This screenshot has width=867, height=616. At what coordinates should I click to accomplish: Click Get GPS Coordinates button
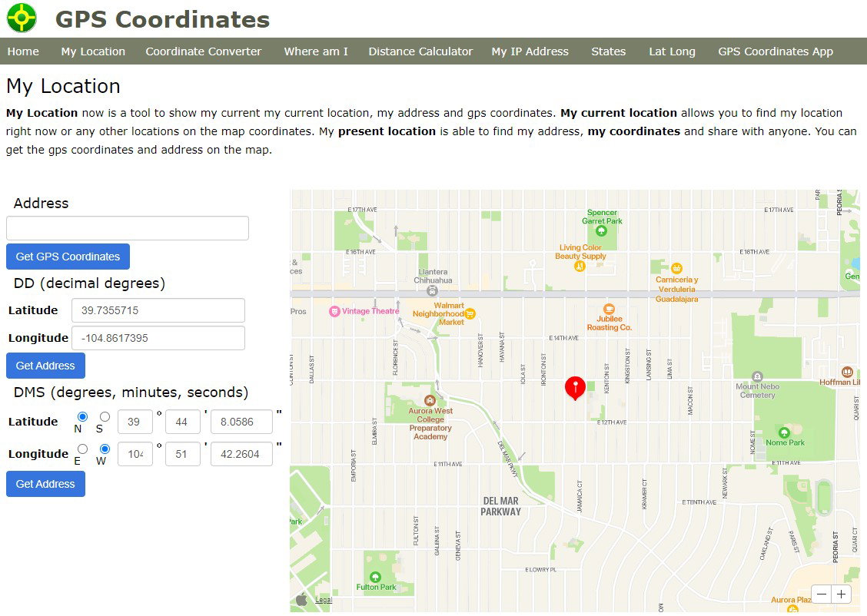[68, 257]
